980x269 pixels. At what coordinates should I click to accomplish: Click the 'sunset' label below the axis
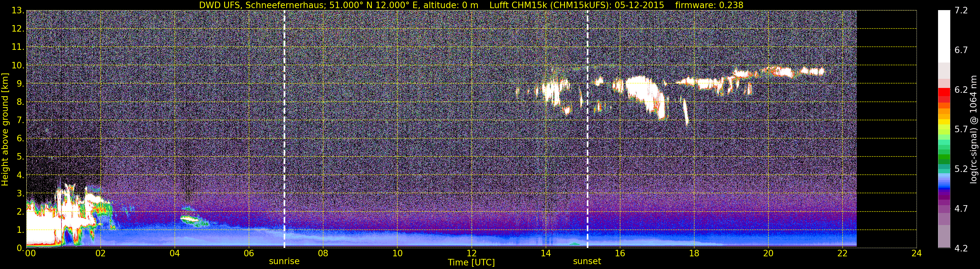(x=587, y=262)
